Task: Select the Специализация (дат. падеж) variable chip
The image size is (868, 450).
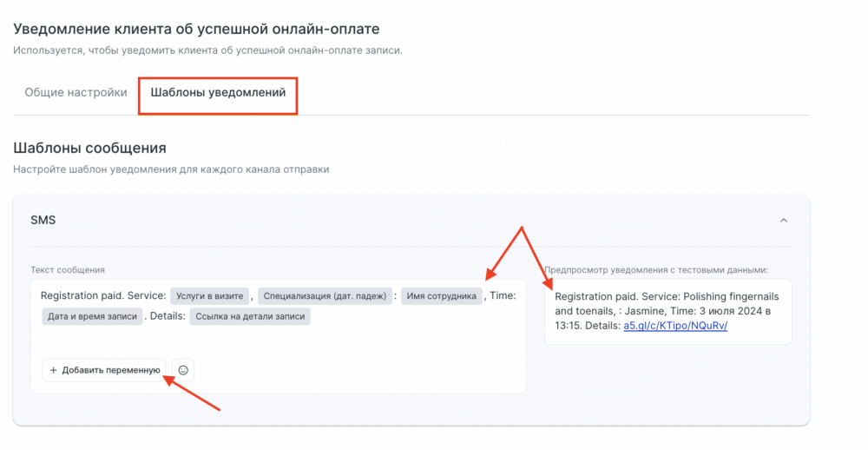Action: (325, 296)
